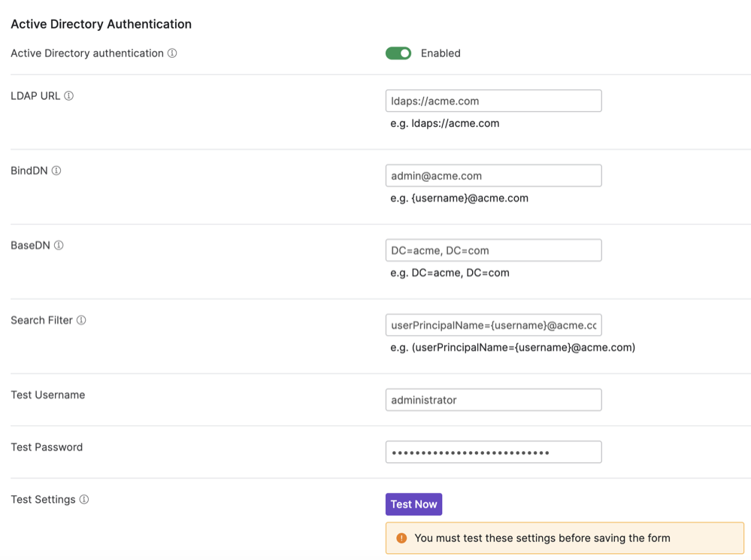Open the LDAP URL help icon
This screenshot has width=751, height=560.
click(x=68, y=95)
